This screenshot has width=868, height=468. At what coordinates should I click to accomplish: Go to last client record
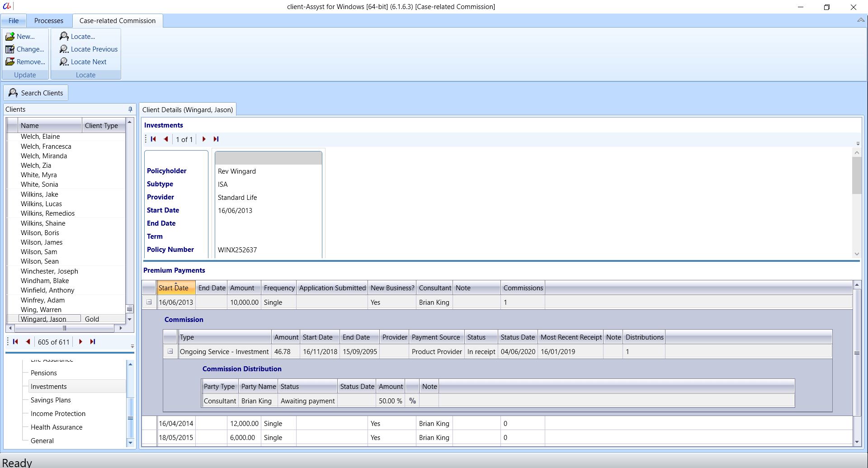click(x=93, y=342)
